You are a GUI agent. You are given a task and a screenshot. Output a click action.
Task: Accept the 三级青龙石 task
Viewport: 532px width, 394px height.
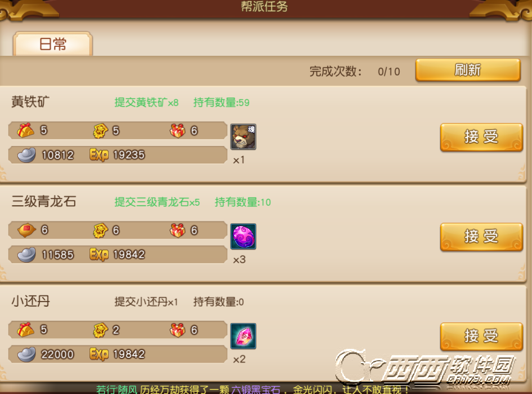481,237
